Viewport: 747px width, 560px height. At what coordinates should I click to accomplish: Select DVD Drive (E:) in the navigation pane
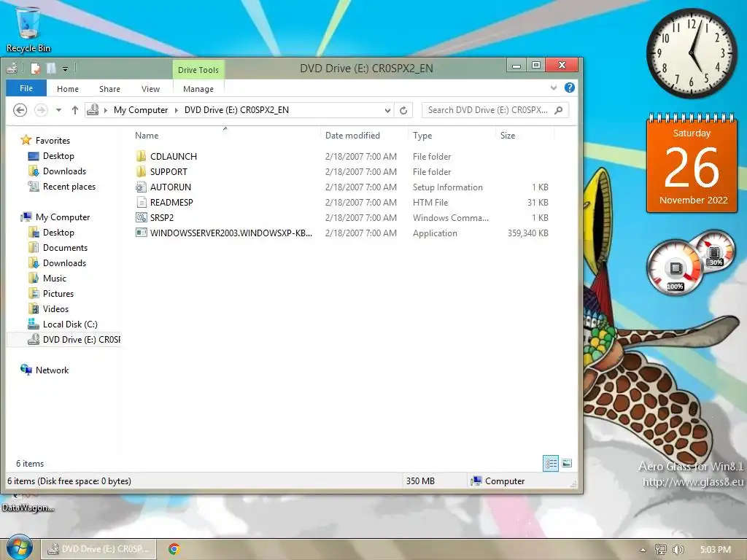74,340
